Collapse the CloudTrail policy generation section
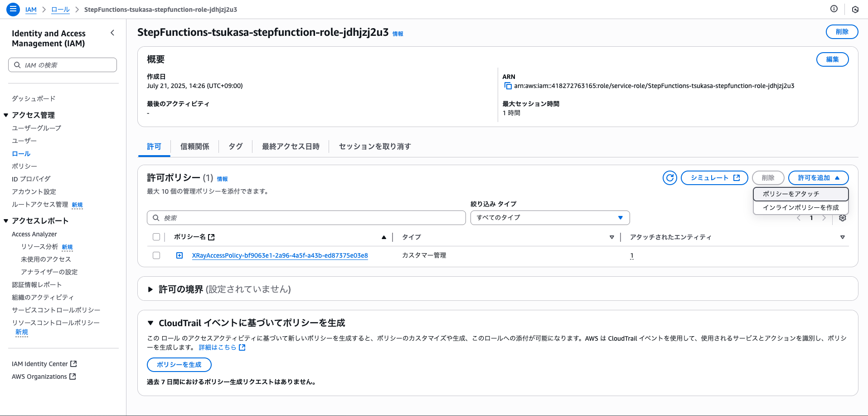This screenshot has height=416, width=868. (x=150, y=323)
